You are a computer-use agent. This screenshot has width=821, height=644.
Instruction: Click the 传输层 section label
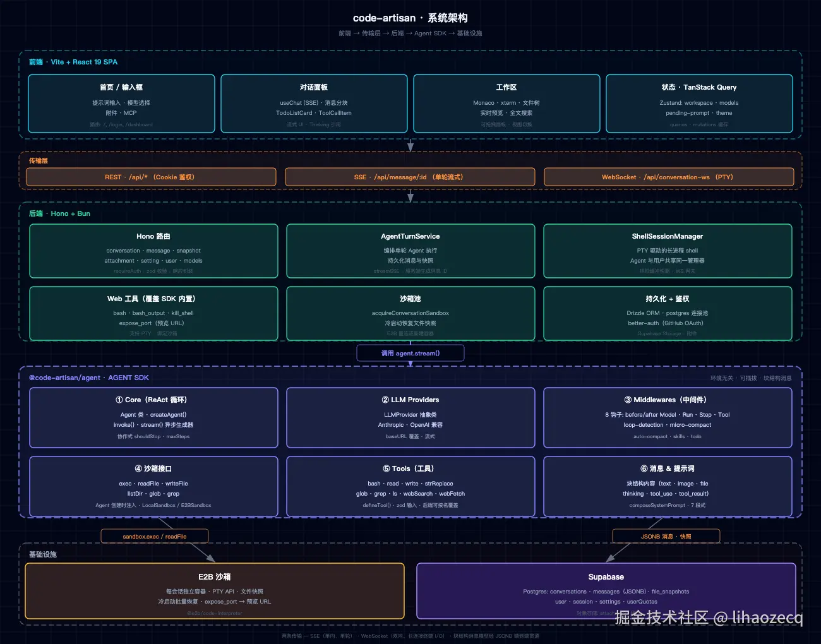pos(39,161)
